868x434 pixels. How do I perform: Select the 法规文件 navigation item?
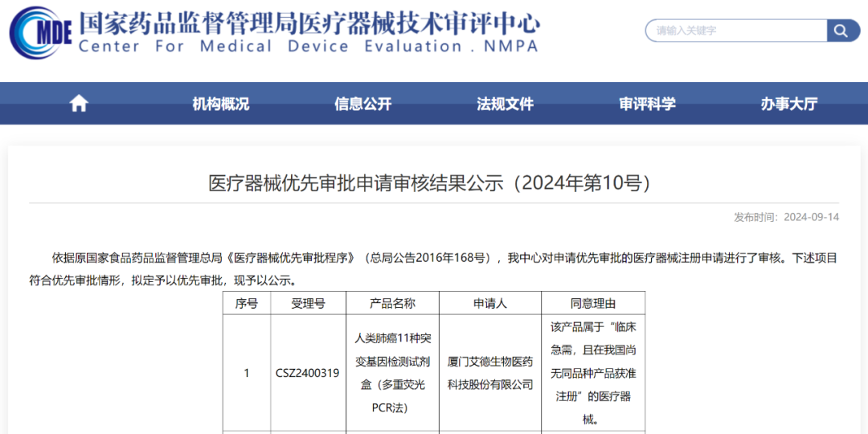[505, 104]
